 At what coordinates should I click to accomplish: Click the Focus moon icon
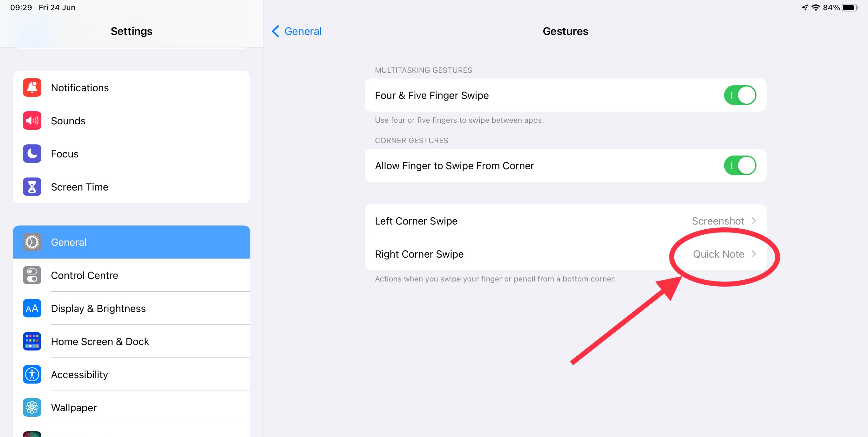[32, 154]
